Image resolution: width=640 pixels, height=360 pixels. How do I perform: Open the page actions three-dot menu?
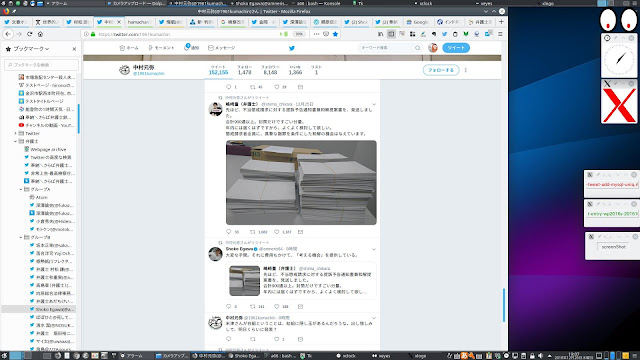[x=316, y=34]
